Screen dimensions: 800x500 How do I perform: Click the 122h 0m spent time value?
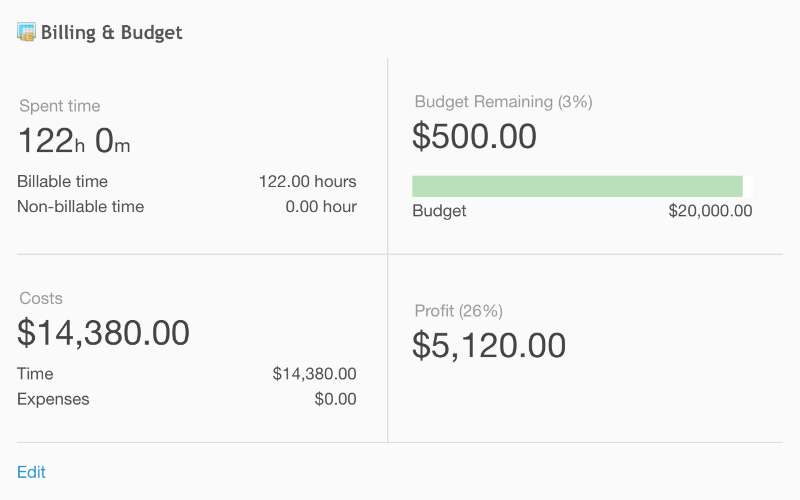pyautogui.click(x=74, y=140)
